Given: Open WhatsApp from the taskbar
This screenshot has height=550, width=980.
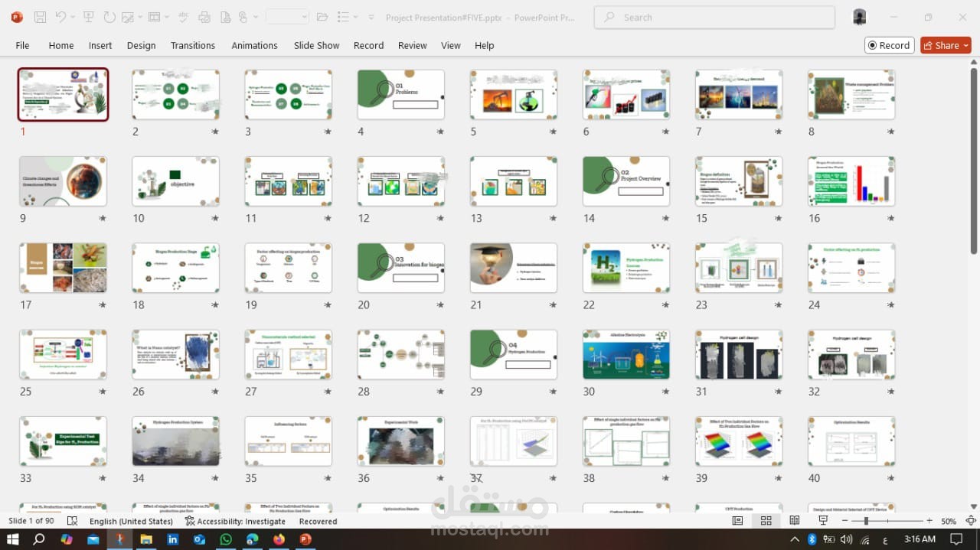Looking at the screenshot, I should [226, 539].
